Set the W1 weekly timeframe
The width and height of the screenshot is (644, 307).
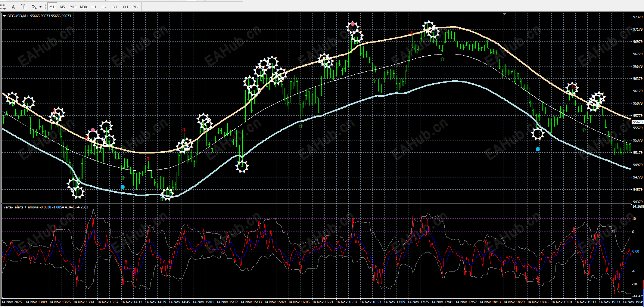pyautogui.click(x=125, y=7)
